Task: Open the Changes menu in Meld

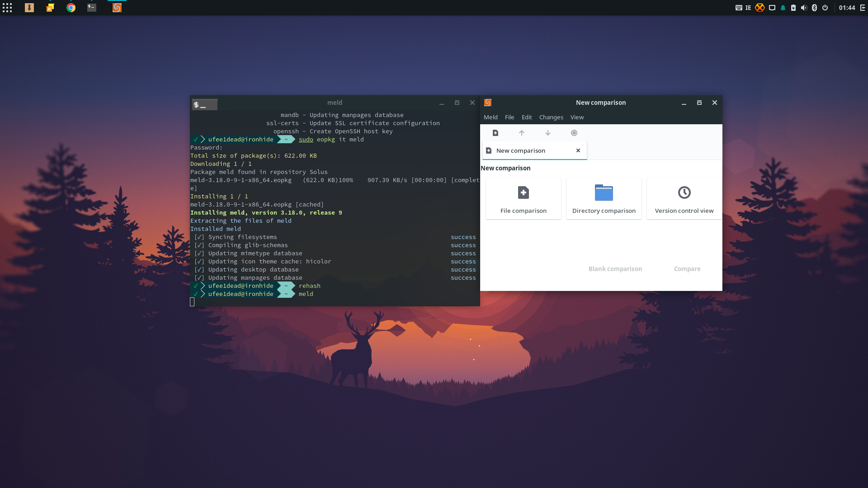Action: pyautogui.click(x=551, y=117)
